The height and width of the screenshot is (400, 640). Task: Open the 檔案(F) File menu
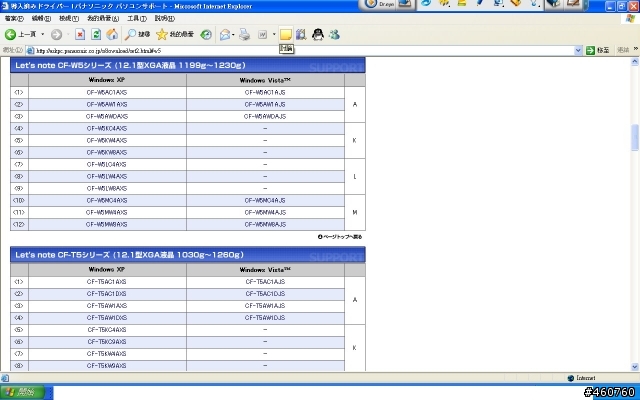(14, 18)
